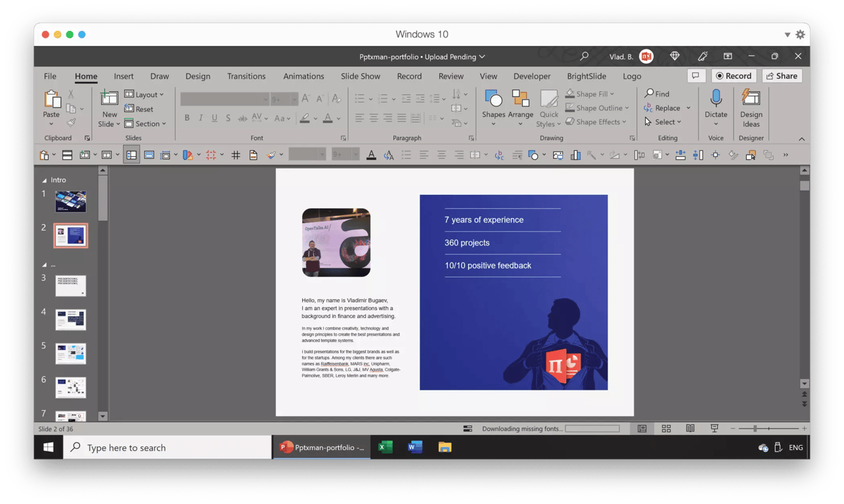This screenshot has width=844, height=504.
Task: Click the Shapes gallery icon
Action: 493,100
